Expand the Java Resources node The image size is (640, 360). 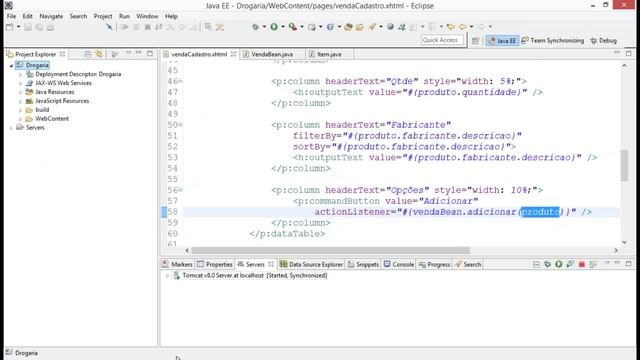(x=20, y=92)
